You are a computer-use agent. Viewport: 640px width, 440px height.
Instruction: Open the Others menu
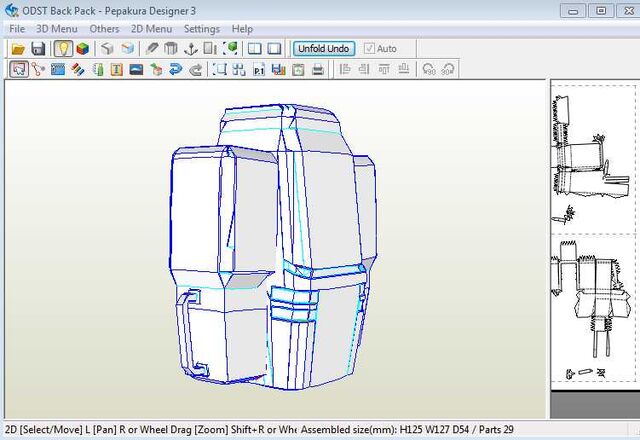pos(104,29)
